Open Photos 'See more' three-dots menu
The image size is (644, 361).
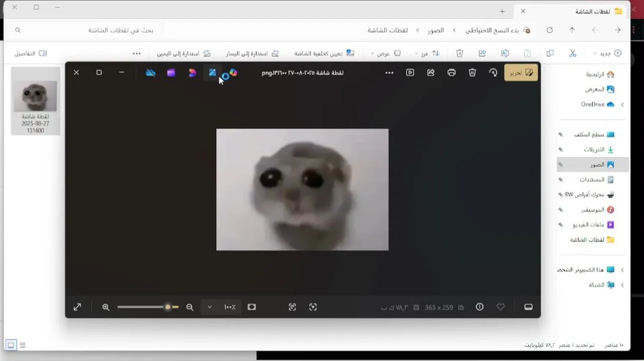(x=389, y=73)
